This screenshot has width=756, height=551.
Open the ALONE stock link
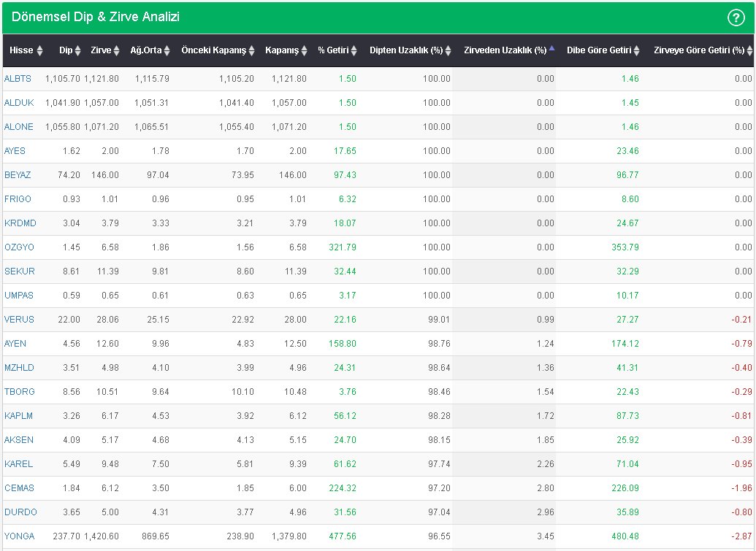tap(19, 127)
